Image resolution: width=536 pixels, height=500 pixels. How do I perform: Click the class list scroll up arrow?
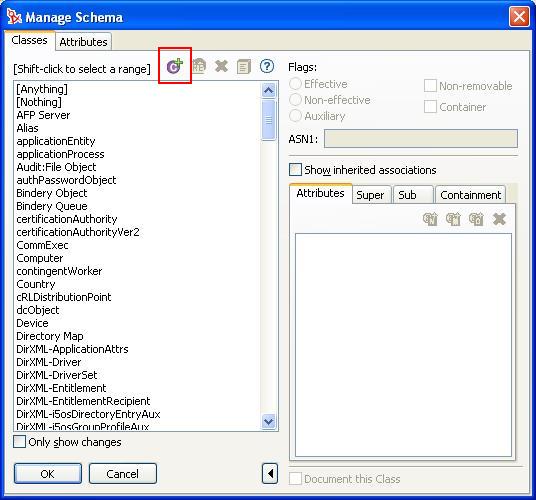[x=269, y=90]
